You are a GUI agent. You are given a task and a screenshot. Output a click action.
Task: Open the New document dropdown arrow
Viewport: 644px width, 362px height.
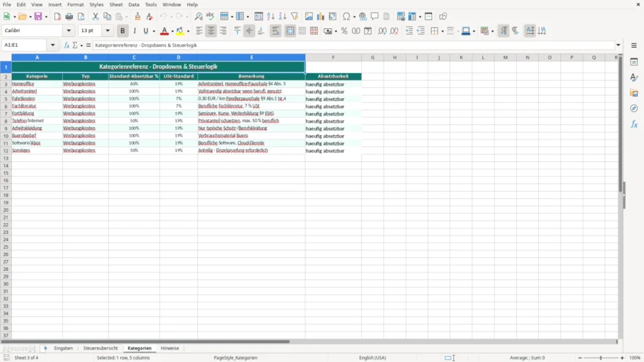click(14, 17)
